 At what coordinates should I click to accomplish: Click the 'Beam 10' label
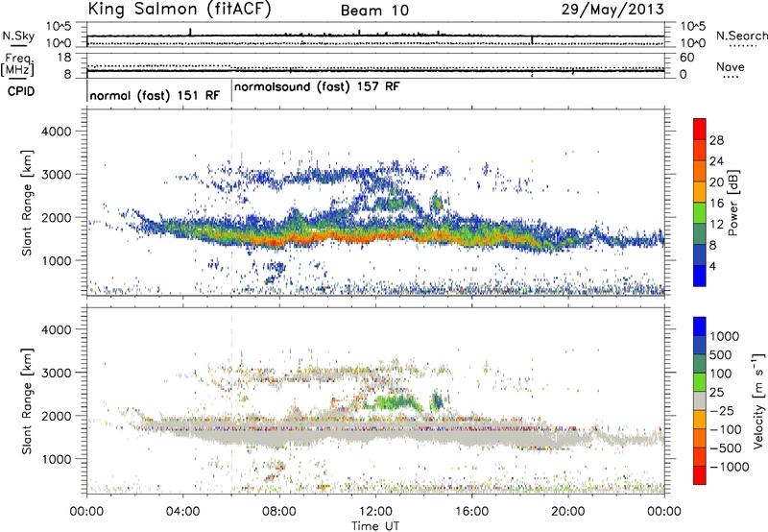374,11
